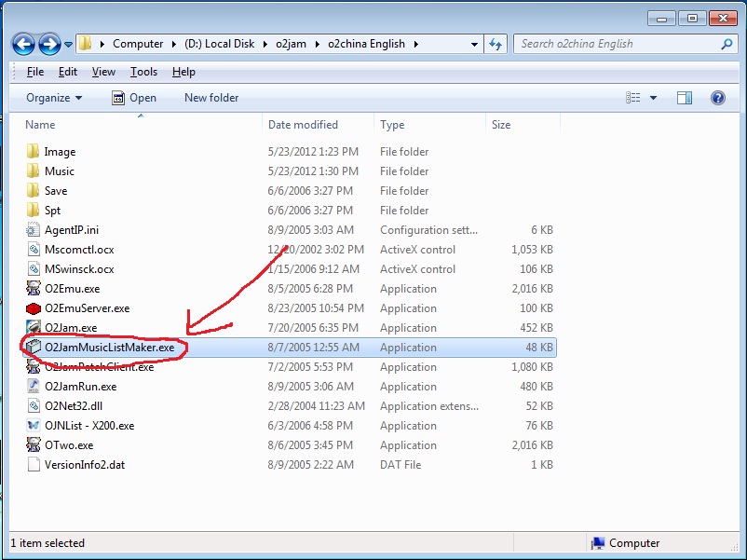Click the Forward navigation arrow
Screen dimensions: 747x560
[x=49, y=45]
